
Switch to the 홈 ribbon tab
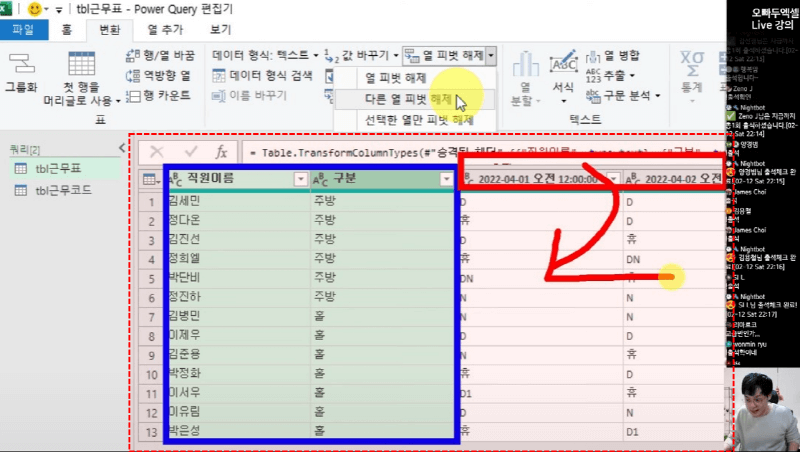pos(67,30)
